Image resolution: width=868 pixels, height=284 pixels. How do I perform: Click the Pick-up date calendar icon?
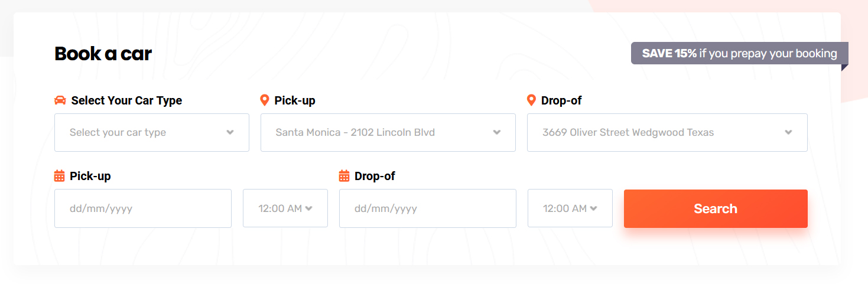pos(59,176)
